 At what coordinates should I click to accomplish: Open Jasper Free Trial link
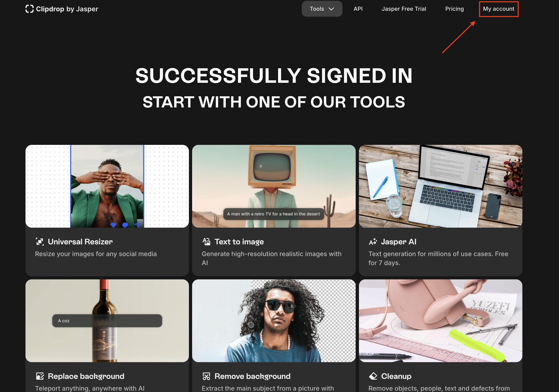coord(404,9)
